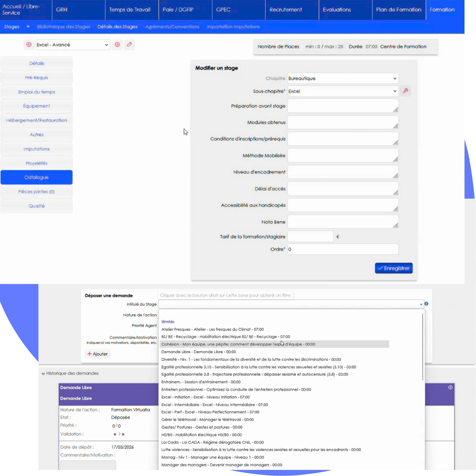476x476 pixels.
Task: Open the Recrutement menu
Action: [292, 10]
